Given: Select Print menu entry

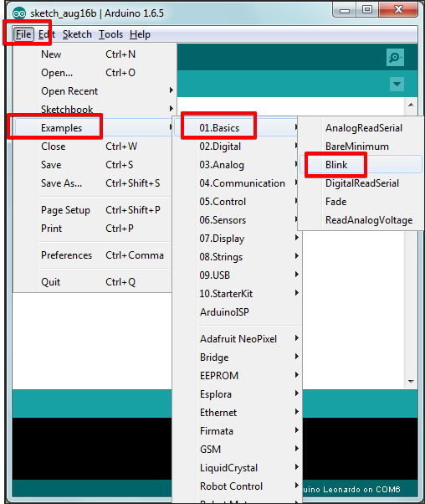Looking at the screenshot, I should [x=94, y=229].
